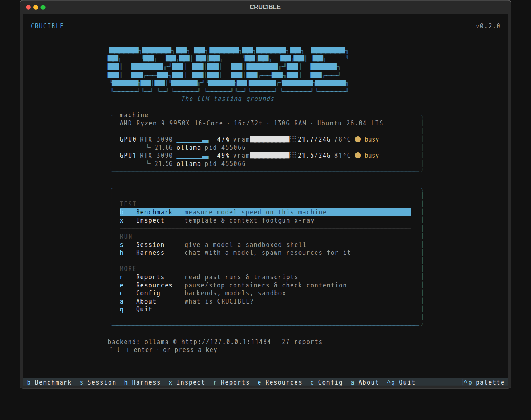The image size is (531, 420).
Task: Open Config in the MORE menu section
Action: tap(265, 293)
